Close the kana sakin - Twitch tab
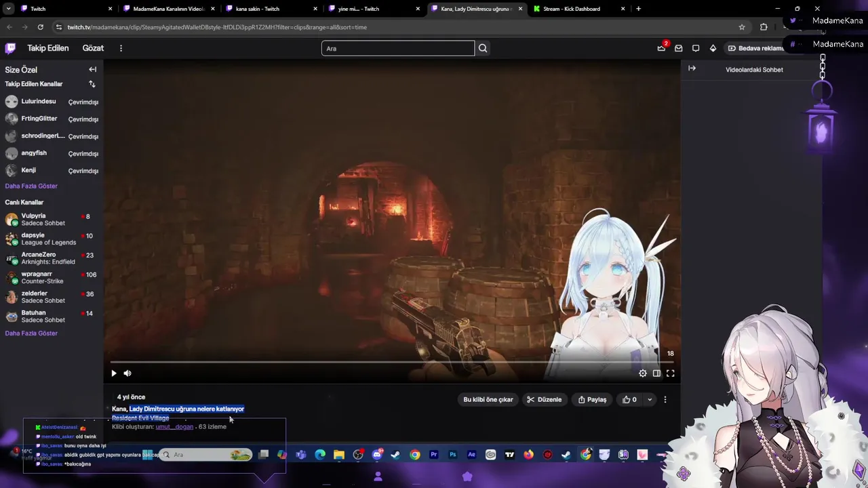Image resolution: width=868 pixels, height=488 pixels. point(315,9)
